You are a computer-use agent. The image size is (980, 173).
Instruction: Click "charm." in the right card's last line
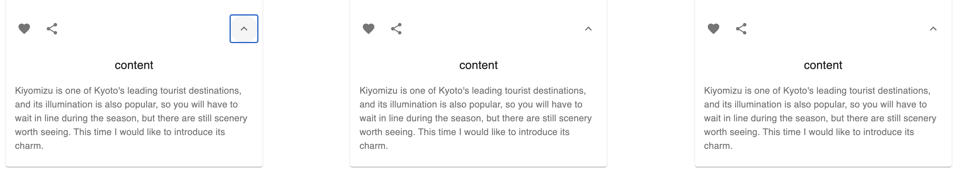[718, 146]
